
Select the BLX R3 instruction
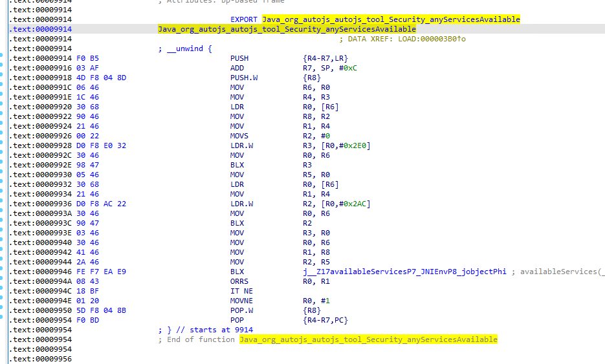coord(237,165)
